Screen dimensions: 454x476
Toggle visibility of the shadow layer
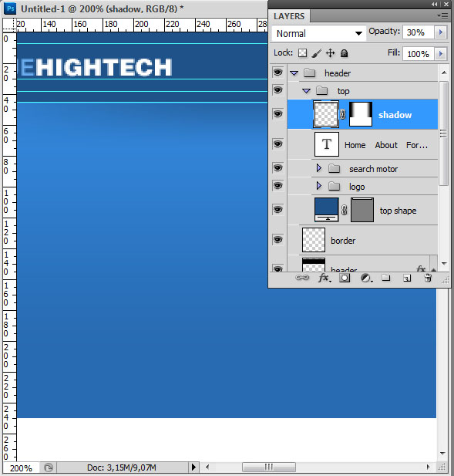[277, 114]
